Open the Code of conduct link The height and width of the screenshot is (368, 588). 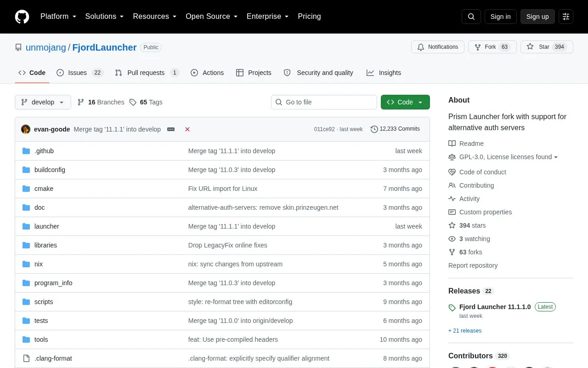tap(478, 172)
